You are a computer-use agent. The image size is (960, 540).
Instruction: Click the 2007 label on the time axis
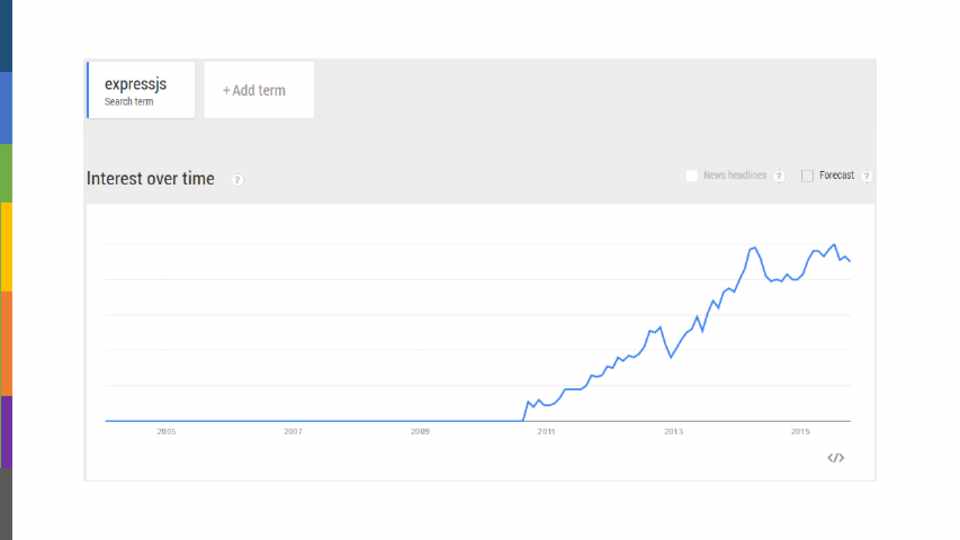click(293, 432)
